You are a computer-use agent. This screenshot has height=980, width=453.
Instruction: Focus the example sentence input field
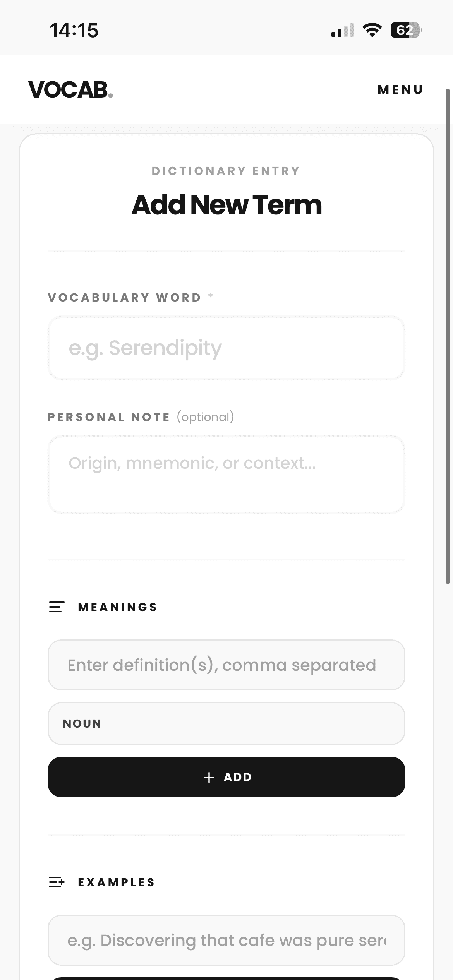tap(226, 940)
